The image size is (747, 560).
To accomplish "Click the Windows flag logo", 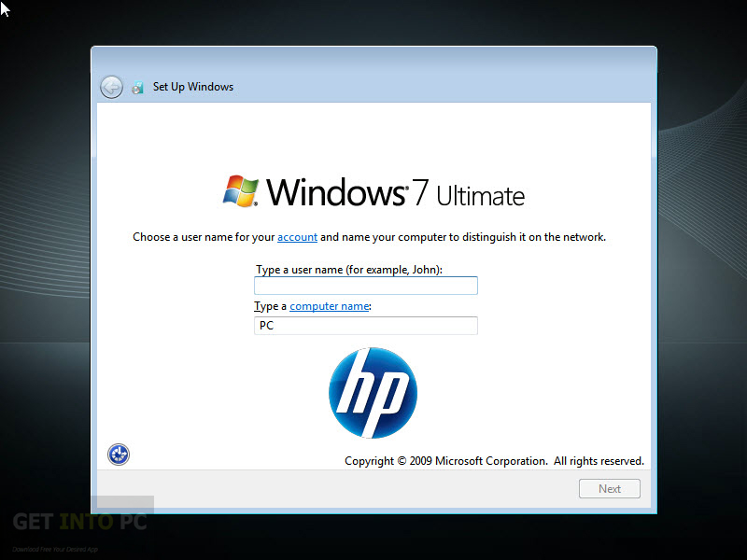I will (x=241, y=191).
